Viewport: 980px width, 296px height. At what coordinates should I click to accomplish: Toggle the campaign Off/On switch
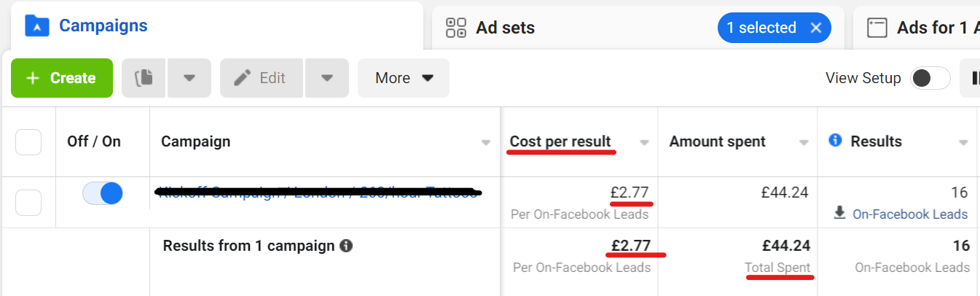point(103,193)
